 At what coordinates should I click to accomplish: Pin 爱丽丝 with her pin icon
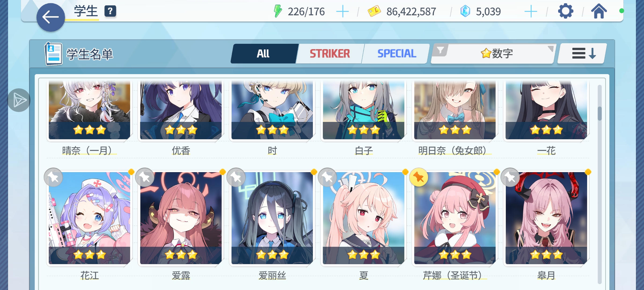(236, 177)
